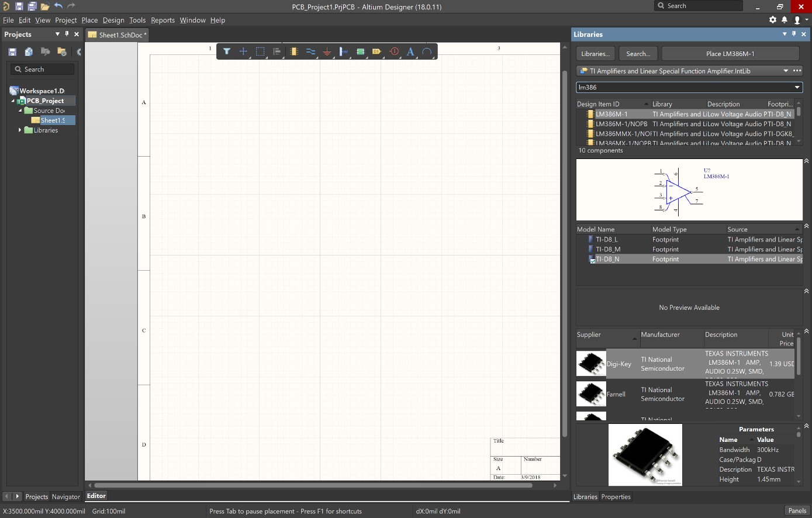
Task: Select the Place Text String A tool
Action: [x=410, y=51]
